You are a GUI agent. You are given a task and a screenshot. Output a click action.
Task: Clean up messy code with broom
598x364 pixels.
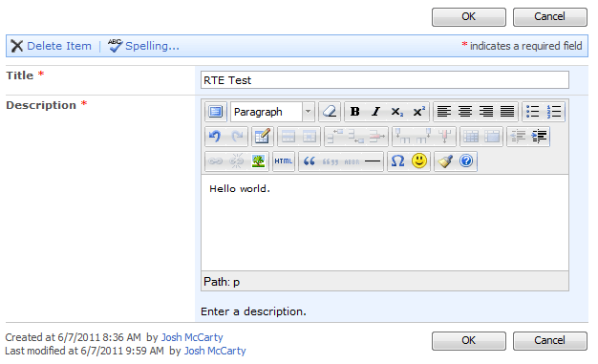click(x=445, y=161)
